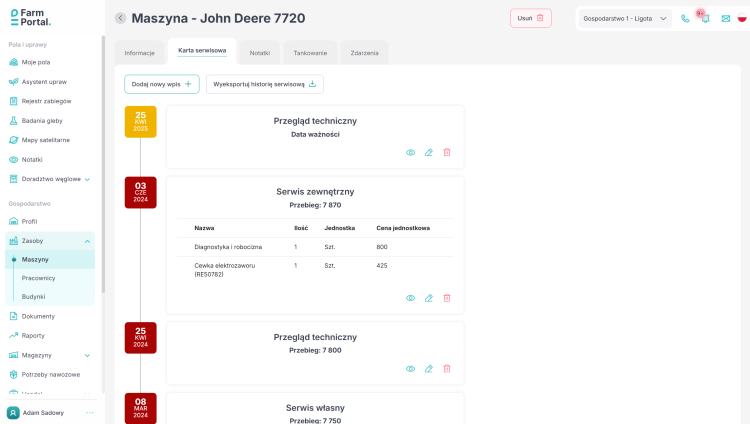This screenshot has height=424, width=750.
Task: View the 25 KWI 2024 Przegląd techniczny entry
Action: click(x=410, y=369)
